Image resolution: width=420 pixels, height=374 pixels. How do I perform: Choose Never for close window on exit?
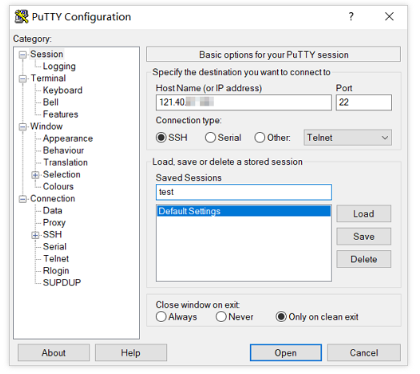221,316
